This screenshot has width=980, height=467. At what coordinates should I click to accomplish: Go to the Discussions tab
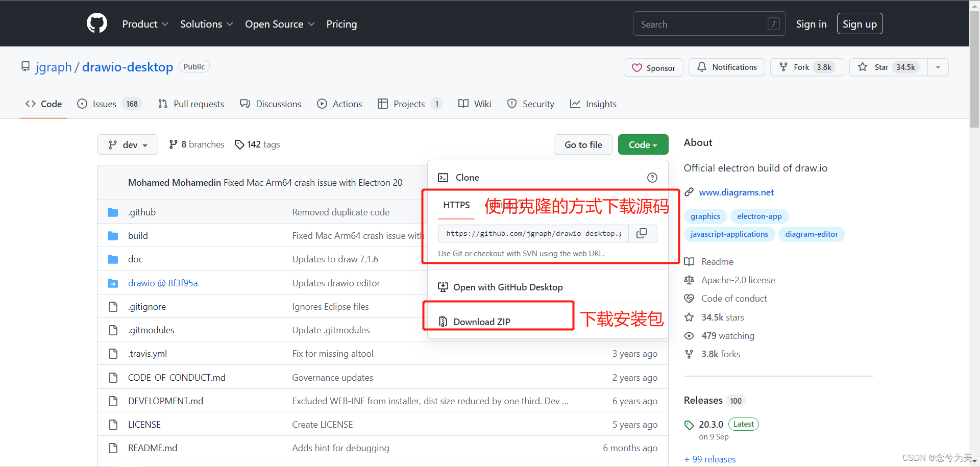click(271, 104)
